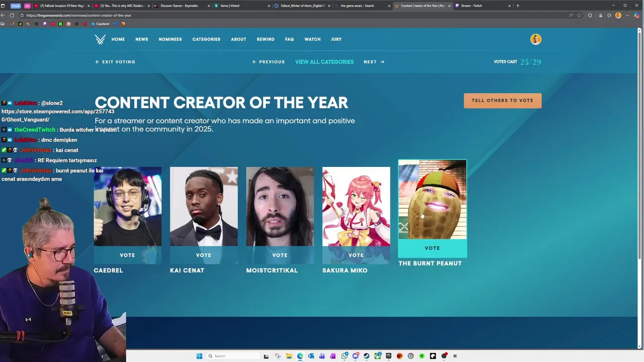Open Xbox app from taskbar
This screenshot has height=362, width=644.
click(x=378, y=356)
